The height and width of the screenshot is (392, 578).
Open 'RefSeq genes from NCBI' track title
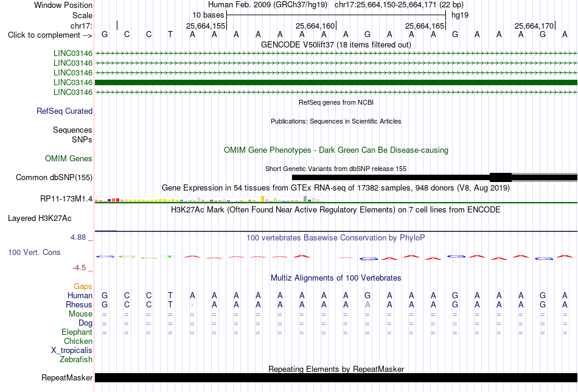point(336,102)
